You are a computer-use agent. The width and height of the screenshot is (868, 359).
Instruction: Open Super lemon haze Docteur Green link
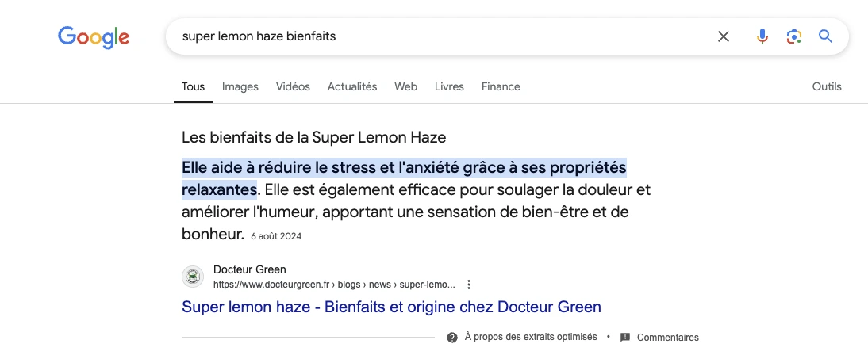(x=391, y=307)
